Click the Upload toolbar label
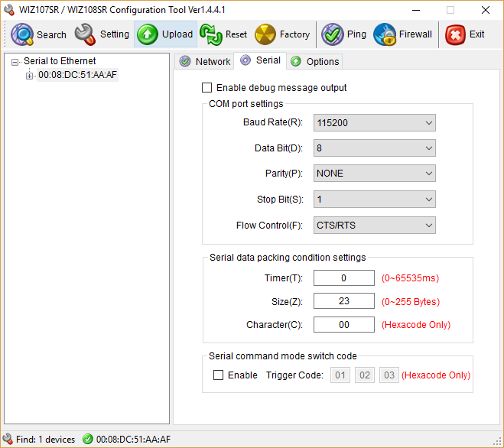 [177, 34]
